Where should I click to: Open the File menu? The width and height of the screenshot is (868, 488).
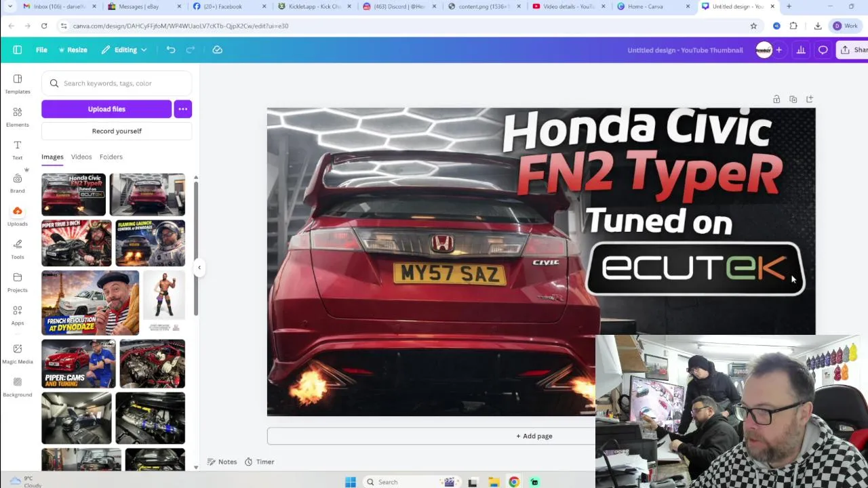coord(41,49)
